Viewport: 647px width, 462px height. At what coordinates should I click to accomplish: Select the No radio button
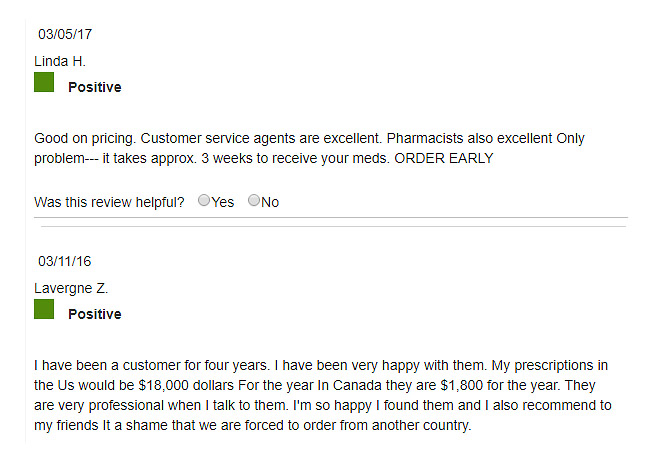pyautogui.click(x=254, y=200)
